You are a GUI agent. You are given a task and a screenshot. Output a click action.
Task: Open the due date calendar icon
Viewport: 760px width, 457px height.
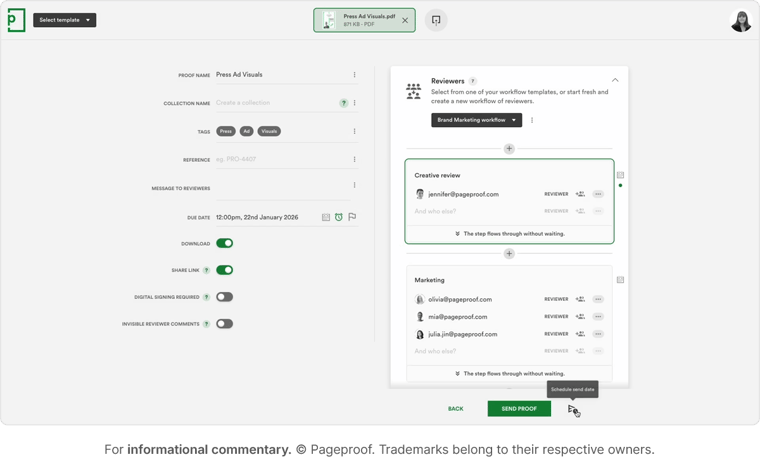pyautogui.click(x=326, y=217)
